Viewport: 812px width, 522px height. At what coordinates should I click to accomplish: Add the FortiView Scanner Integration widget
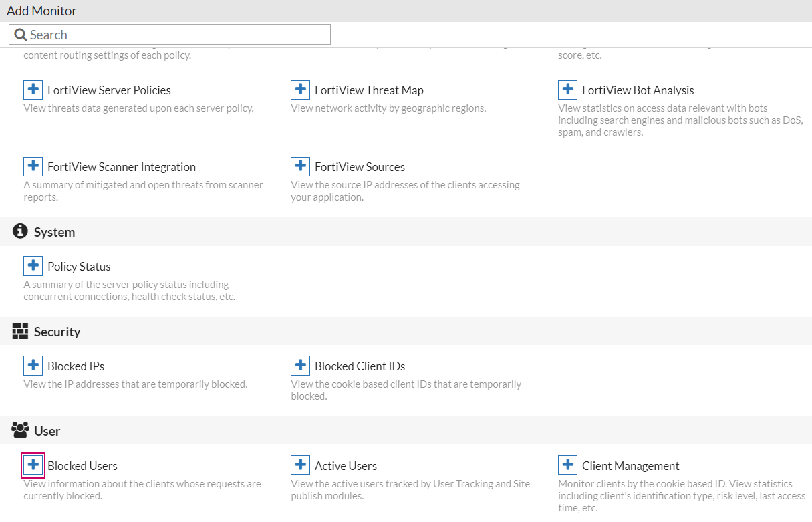tap(33, 166)
